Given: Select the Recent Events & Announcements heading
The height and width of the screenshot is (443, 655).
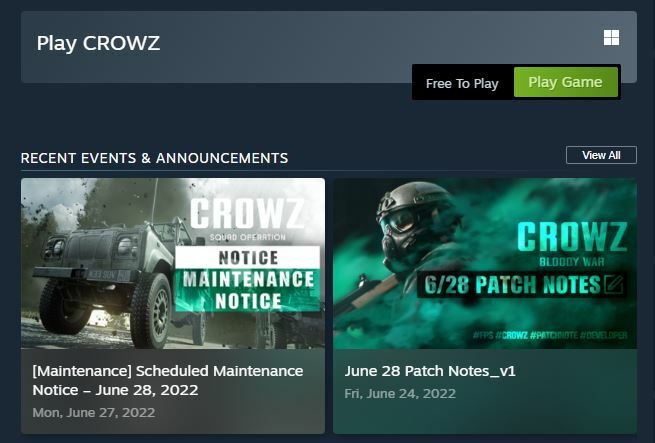Looking at the screenshot, I should coord(154,158).
